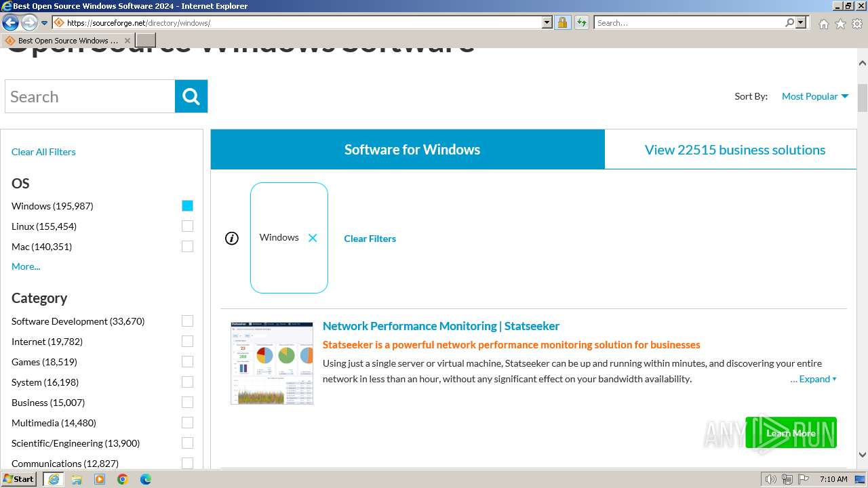The width and height of the screenshot is (868, 488).
Task: Open Favorites star icon
Action: point(840,24)
